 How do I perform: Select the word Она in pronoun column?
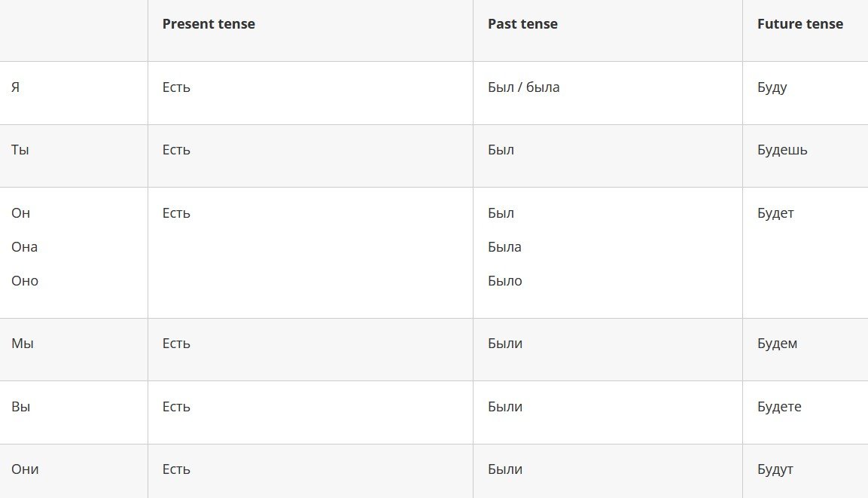pyautogui.click(x=24, y=247)
